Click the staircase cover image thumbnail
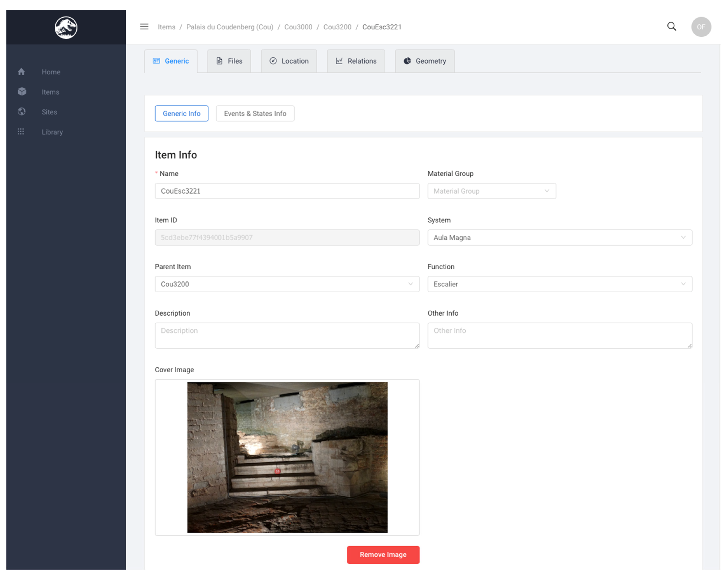The image size is (728, 579). (x=287, y=457)
